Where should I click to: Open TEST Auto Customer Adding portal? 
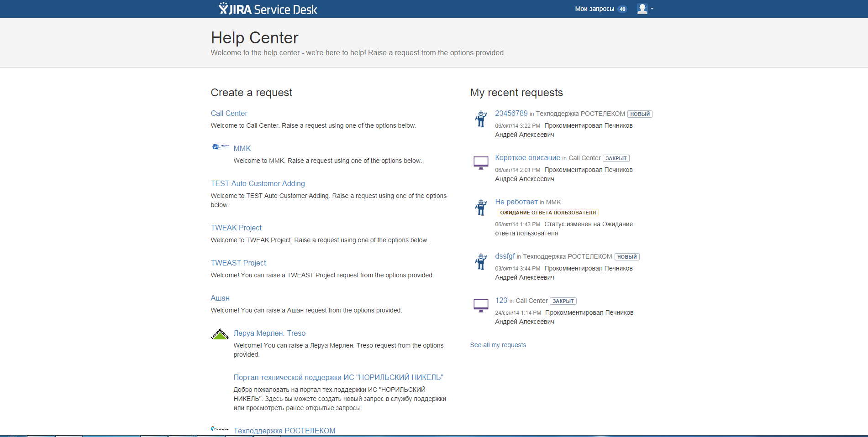coord(258,183)
